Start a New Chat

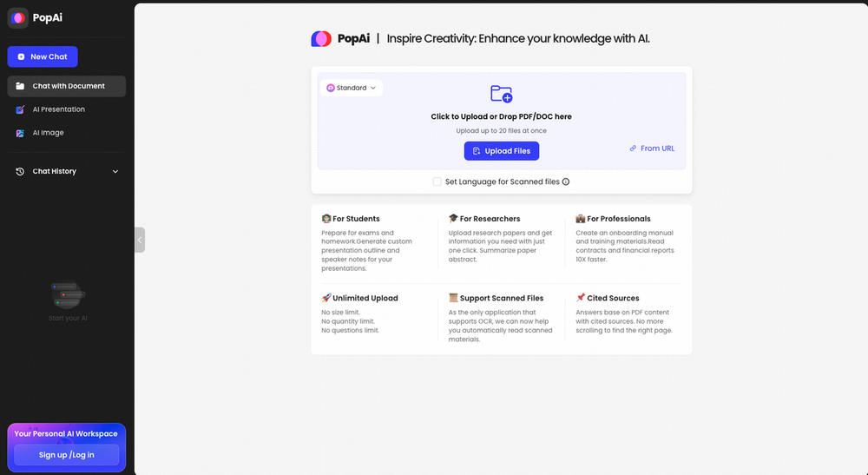[43, 56]
